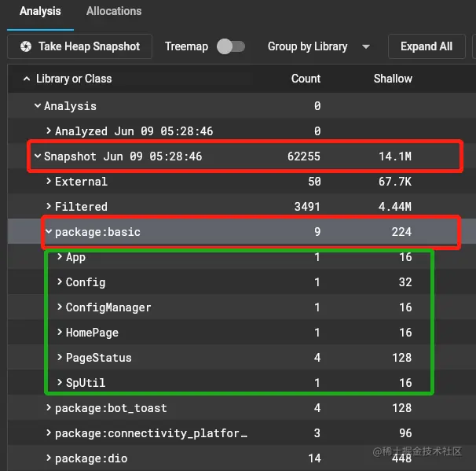Click the 3491 count for Filtered

[307, 207]
